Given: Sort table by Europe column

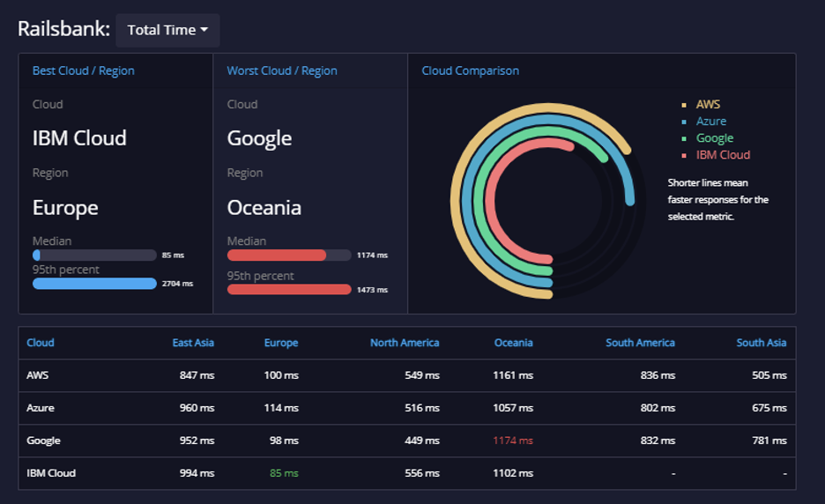Looking at the screenshot, I should 281,343.
